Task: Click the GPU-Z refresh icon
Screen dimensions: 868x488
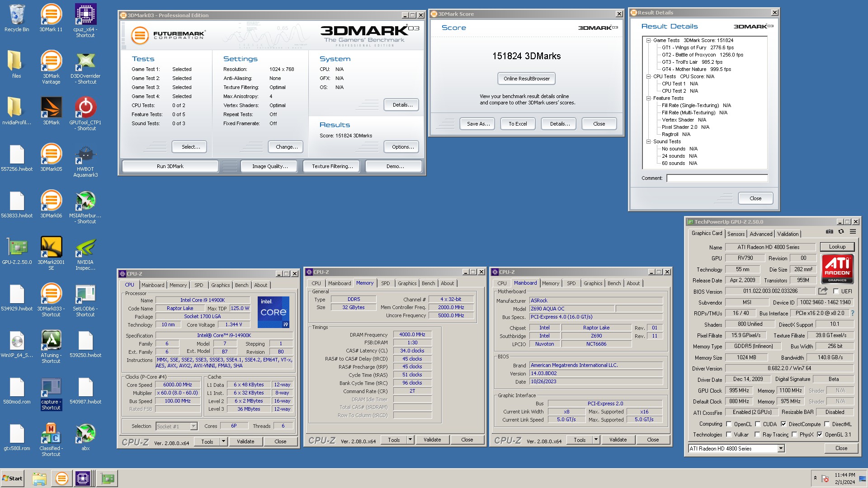Action: point(841,232)
